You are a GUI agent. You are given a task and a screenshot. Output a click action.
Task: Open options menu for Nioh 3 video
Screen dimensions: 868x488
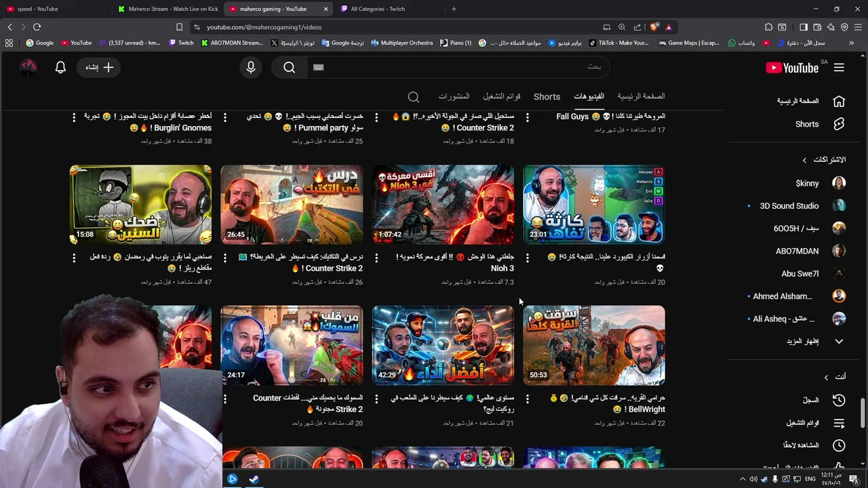[376, 258]
